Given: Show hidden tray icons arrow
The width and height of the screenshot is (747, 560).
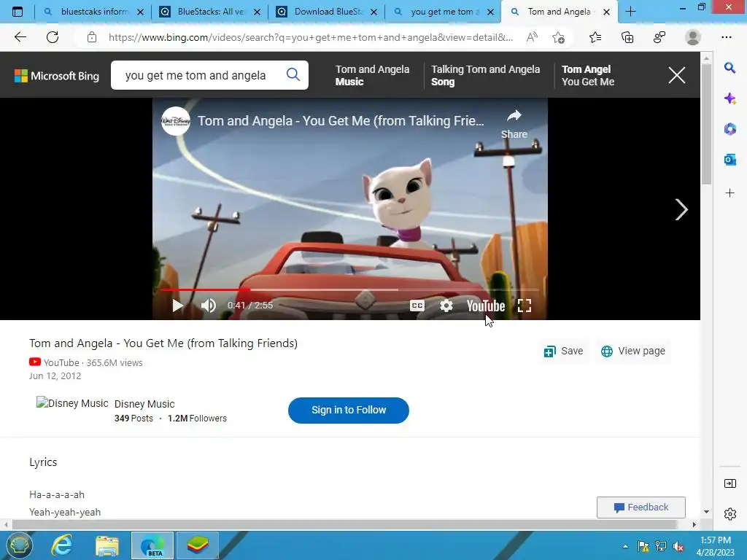Looking at the screenshot, I should tap(625, 546).
